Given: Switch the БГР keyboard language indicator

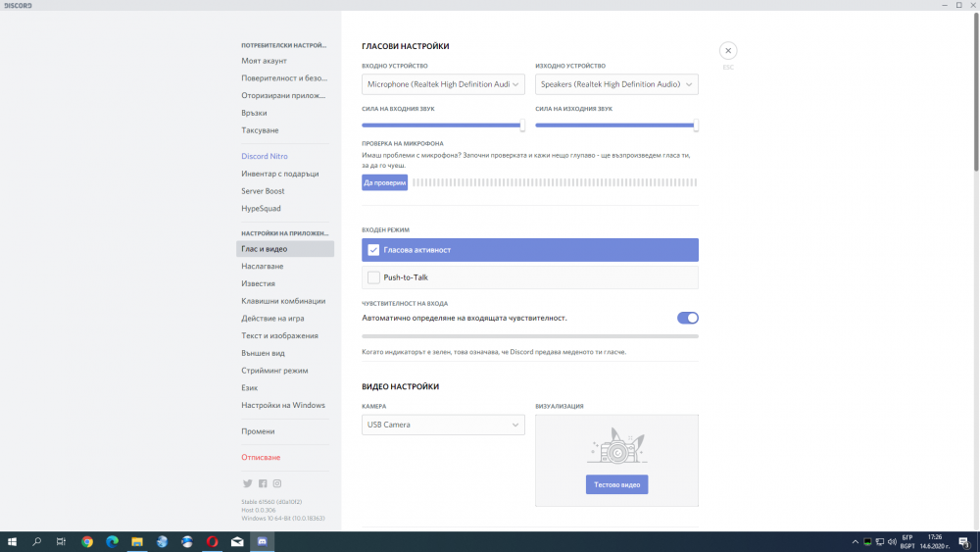Looking at the screenshot, I should tap(907, 542).
